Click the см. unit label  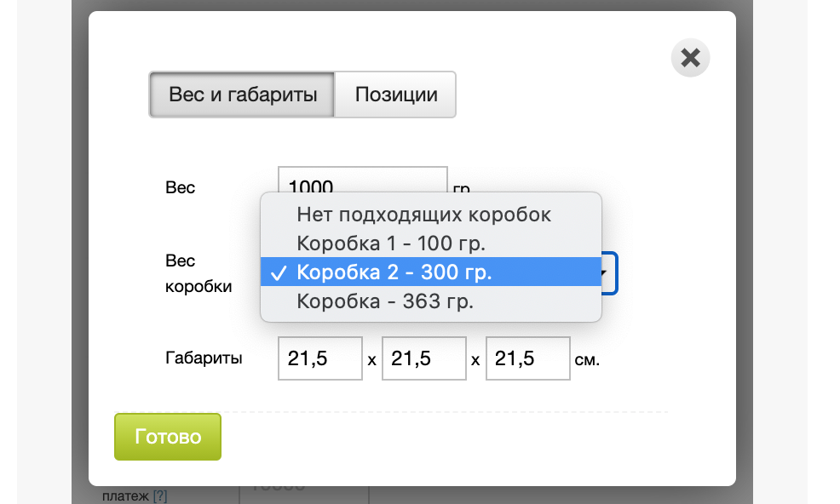point(588,360)
